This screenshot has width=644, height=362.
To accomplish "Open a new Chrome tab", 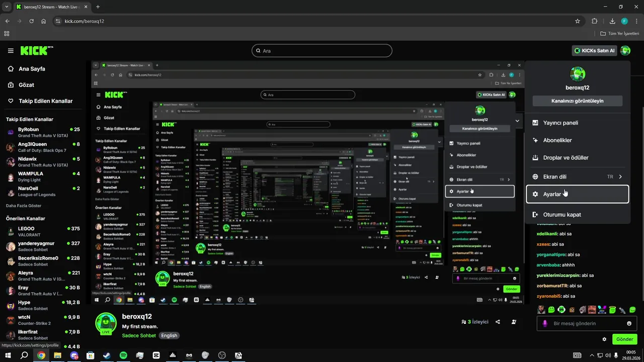I will click(x=98, y=7).
